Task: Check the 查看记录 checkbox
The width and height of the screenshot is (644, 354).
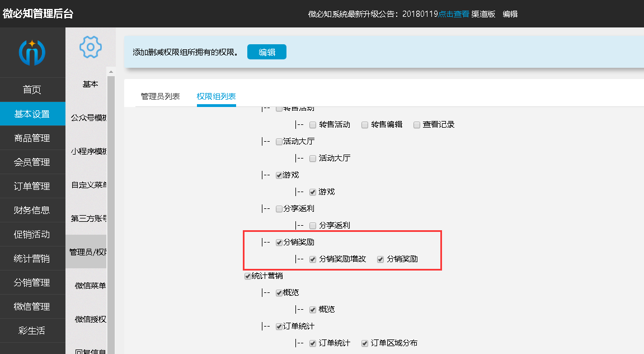Action: 417,125
